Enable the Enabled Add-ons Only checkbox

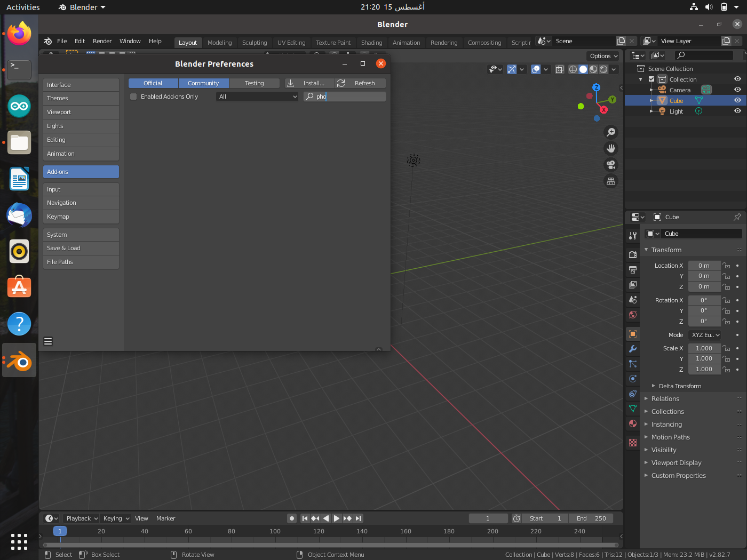tap(133, 97)
